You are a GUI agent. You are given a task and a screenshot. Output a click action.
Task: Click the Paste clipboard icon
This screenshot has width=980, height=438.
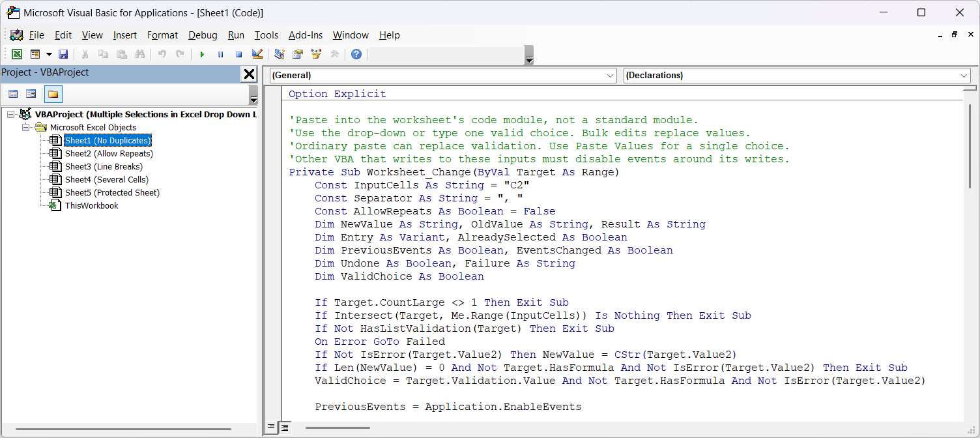click(121, 54)
